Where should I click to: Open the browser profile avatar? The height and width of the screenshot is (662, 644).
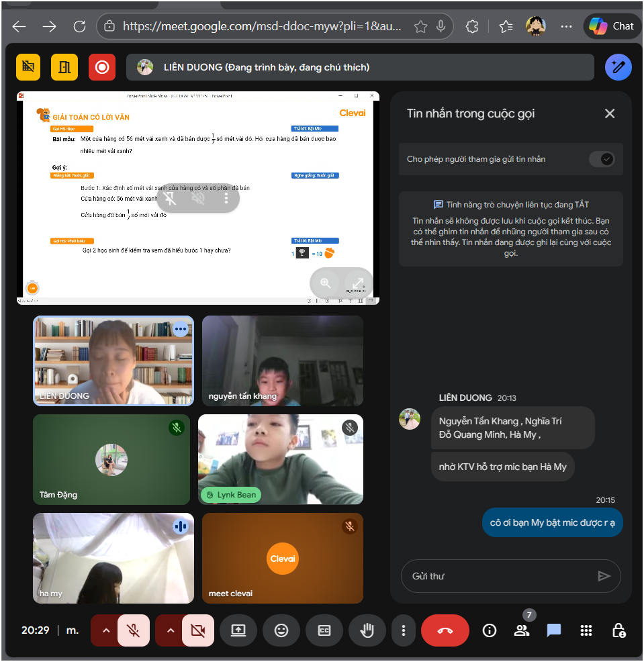[535, 26]
